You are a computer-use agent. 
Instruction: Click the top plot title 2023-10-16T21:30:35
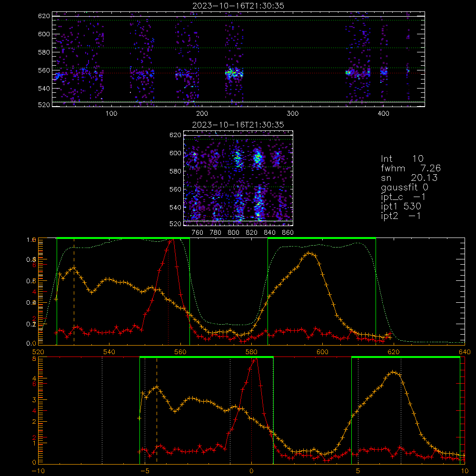coord(238,6)
